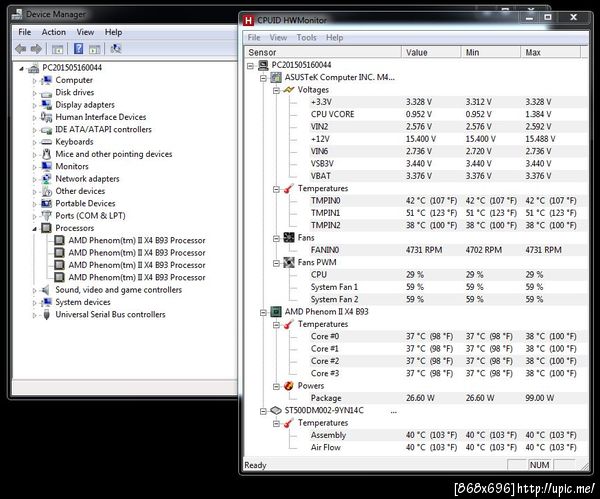
Task: Select Portable Devices in Device Manager
Action: point(85,203)
